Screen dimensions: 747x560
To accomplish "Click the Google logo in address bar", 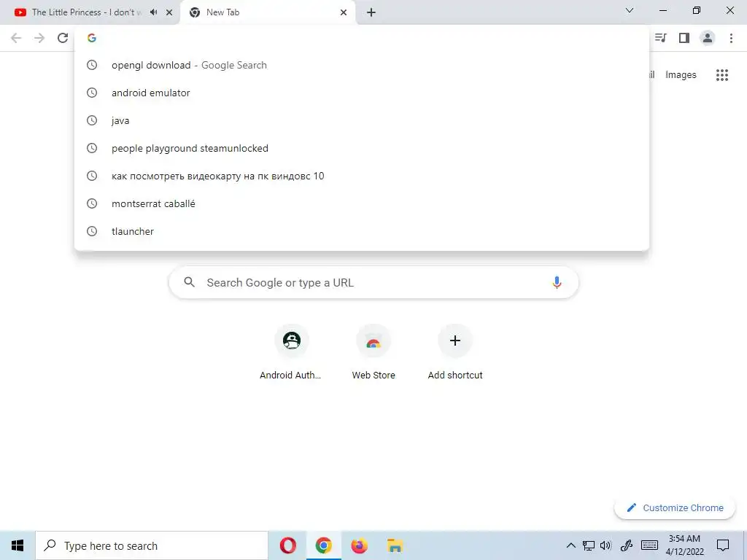I will pyautogui.click(x=92, y=38).
